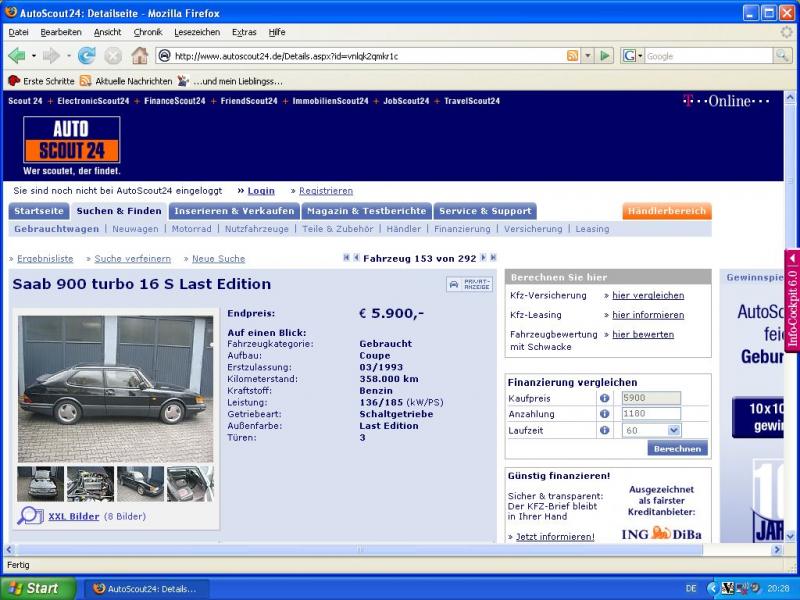Click the RSS feed icon in the address bar
This screenshot has width=800, height=600.
coord(572,56)
